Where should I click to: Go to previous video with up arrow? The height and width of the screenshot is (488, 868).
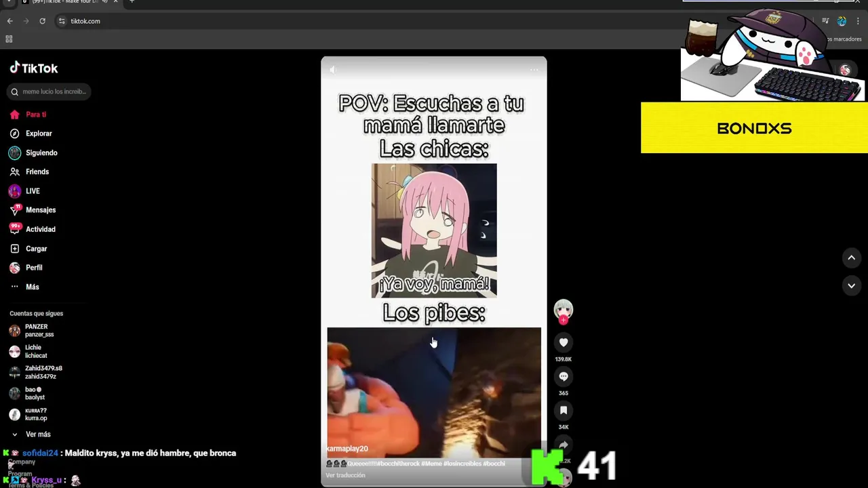[x=852, y=258]
